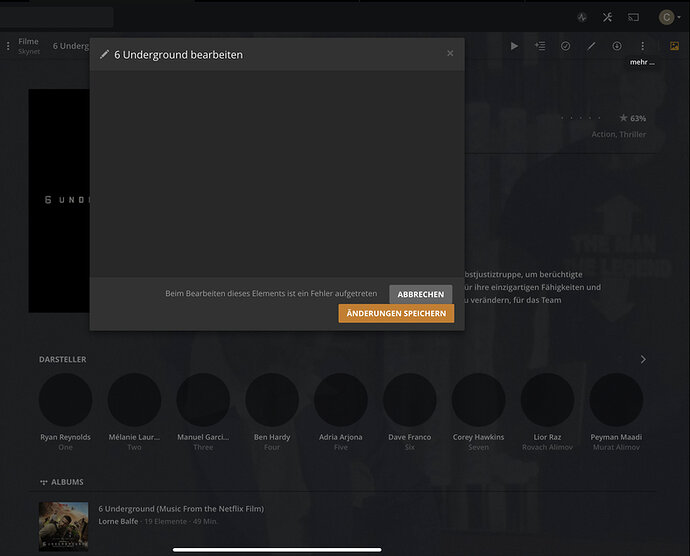The height and width of the screenshot is (556, 690).
Task: Click artist name Lorne Balfe
Action: [118, 521]
